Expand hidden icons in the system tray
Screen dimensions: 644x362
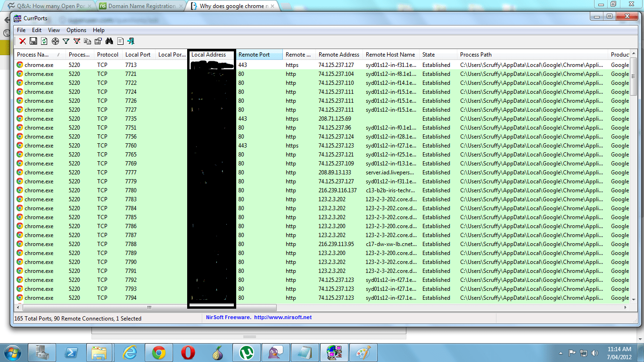(561, 352)
